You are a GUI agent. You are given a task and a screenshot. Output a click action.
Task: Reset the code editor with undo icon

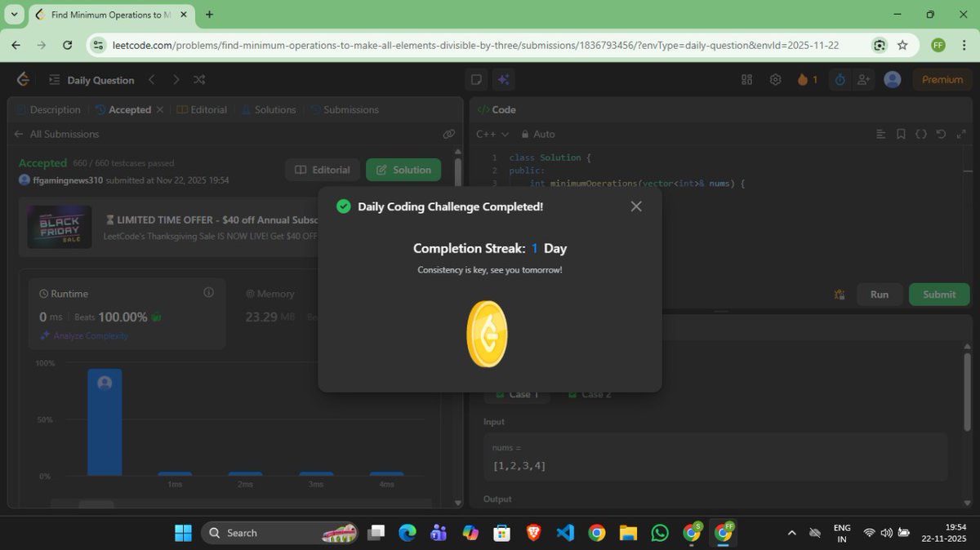tap(940, 134)
